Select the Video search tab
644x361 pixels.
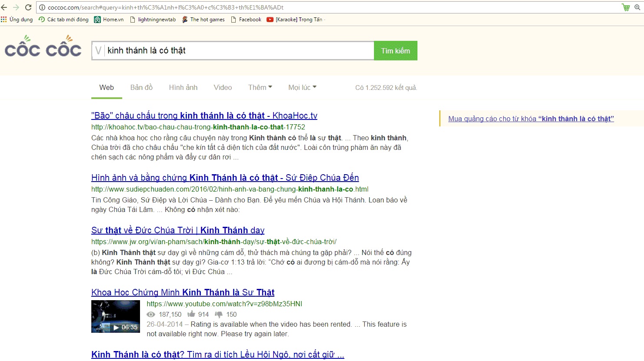(x=223, y=87)
